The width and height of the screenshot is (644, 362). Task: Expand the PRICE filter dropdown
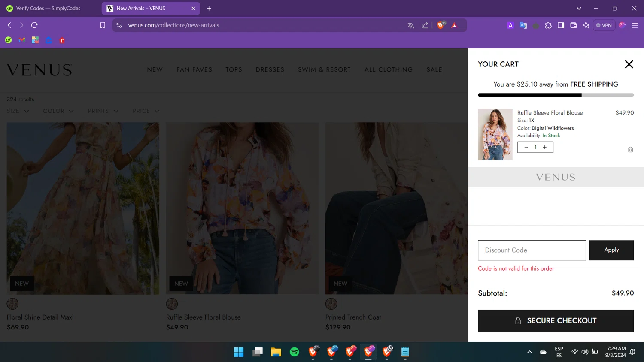click(146, 111)
